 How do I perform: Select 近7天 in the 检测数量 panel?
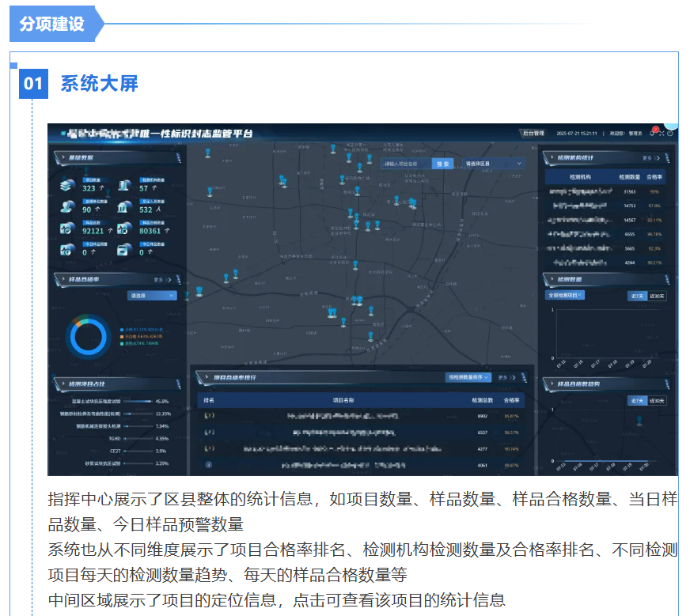pos(636,296)
